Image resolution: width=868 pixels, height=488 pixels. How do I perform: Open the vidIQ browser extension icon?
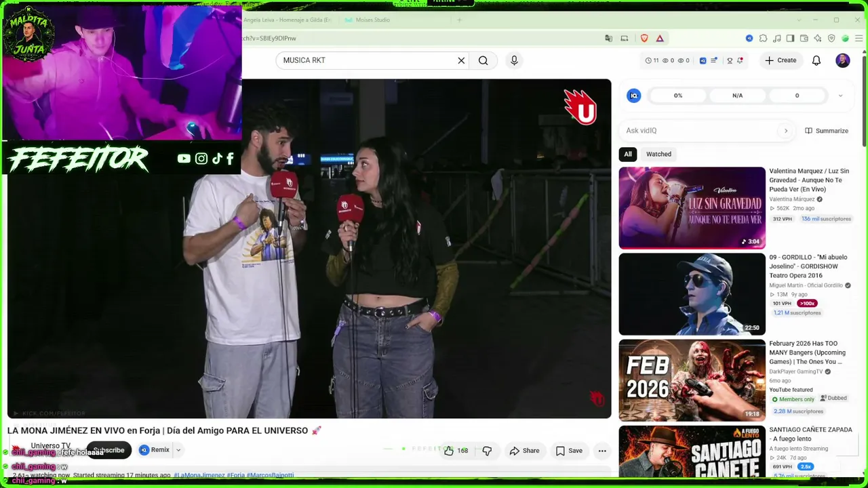pyautogui.click(x=749, y=38)
